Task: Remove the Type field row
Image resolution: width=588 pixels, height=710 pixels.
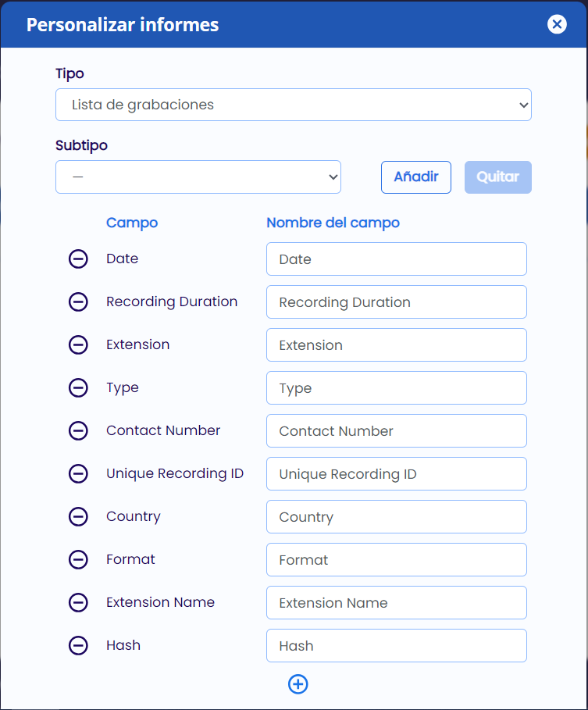Action: pyautogui.click(x=78, y=388)
